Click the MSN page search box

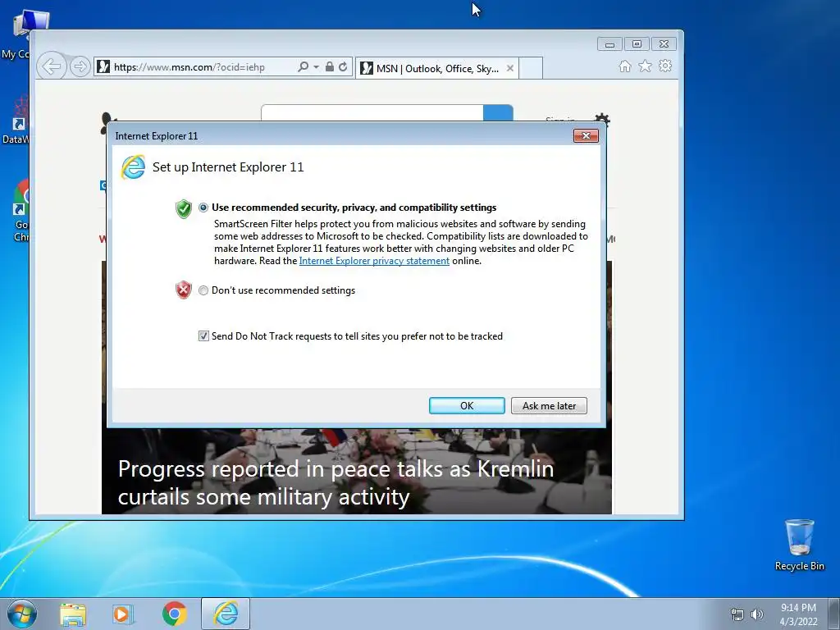pos(372,113)
